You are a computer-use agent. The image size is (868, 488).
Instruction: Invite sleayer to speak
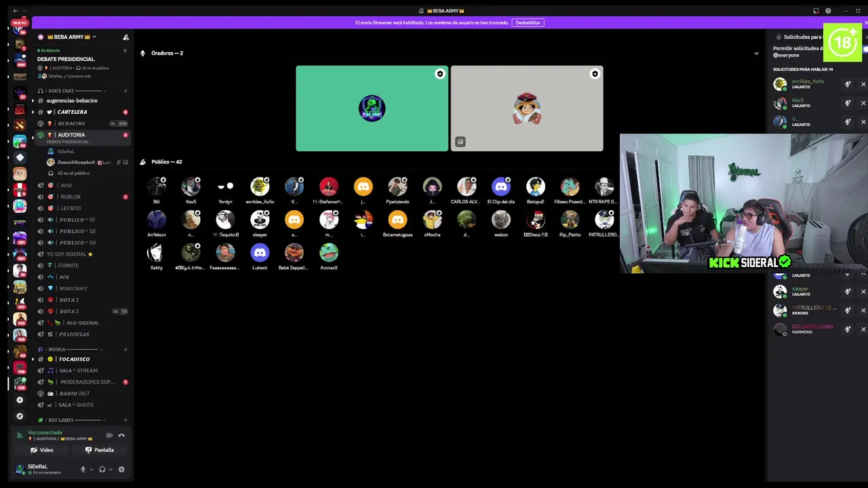[x=848, y=291]
